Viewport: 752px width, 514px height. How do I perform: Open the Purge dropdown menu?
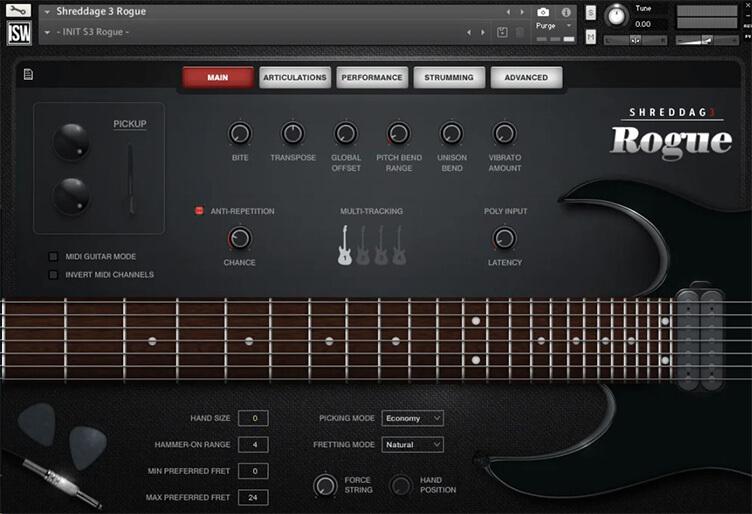[x=554, y=25]
